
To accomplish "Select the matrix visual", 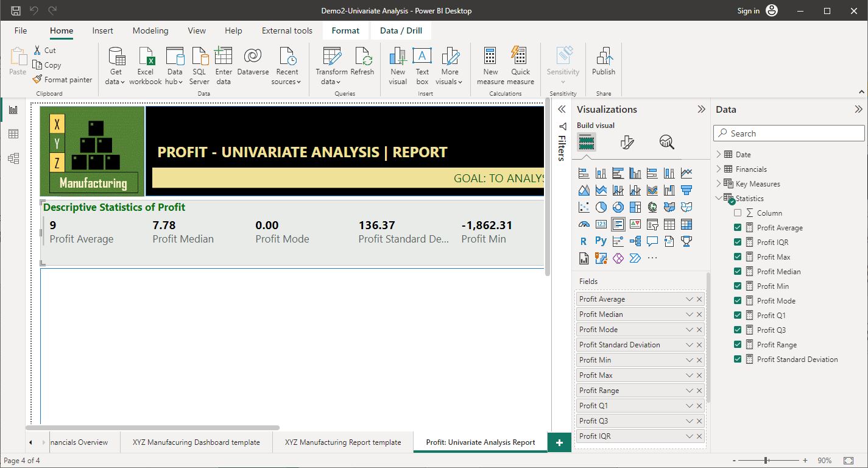I will click(686, 224).
